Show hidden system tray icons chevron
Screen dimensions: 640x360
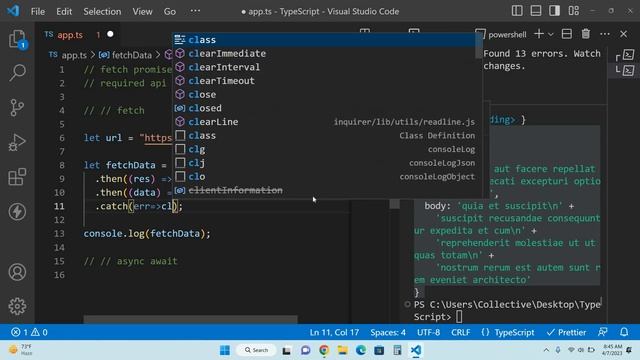[546, 350]
